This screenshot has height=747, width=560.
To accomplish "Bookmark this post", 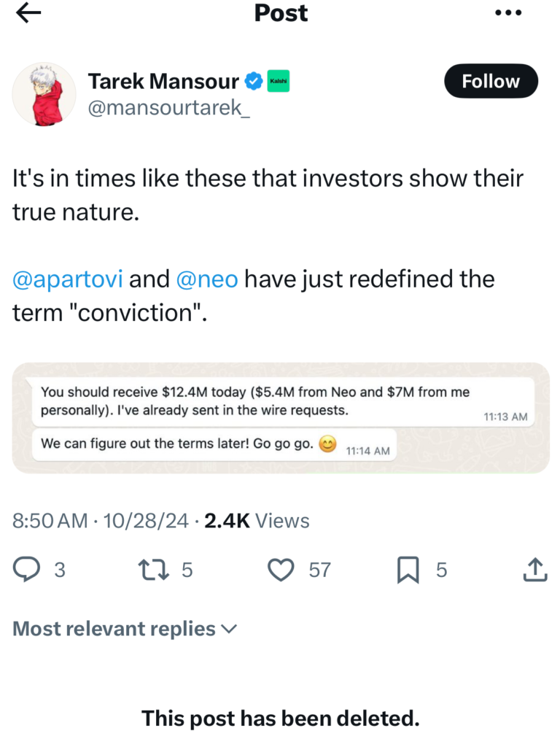I will click(x=407, y=570).
